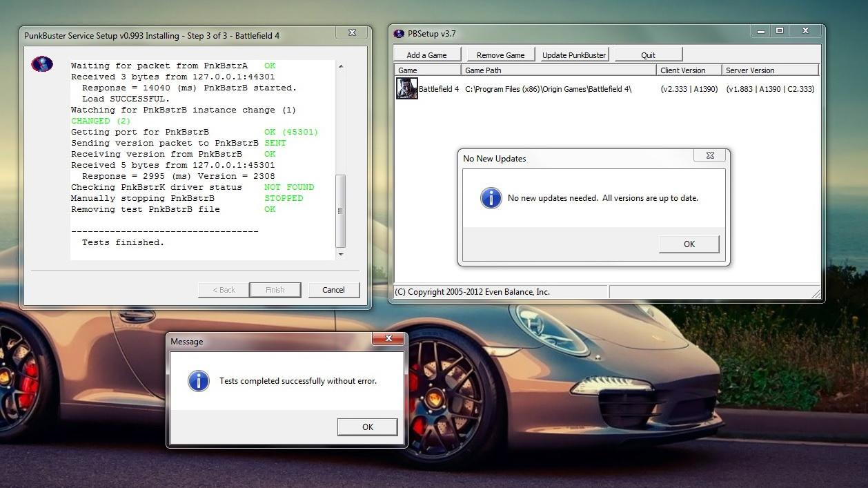The image size is (868, 488).
Task: Click the Origin Games Battlefield 4 path cell
Action: [x=548, y=88]
